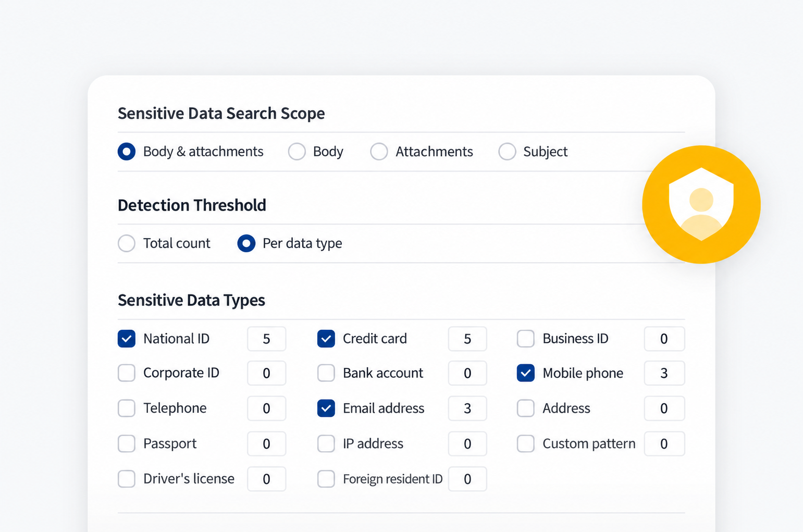Check the Address data type box
This screenshot has height=532, width=803.
pyautogui.click(x=526, y=409)
